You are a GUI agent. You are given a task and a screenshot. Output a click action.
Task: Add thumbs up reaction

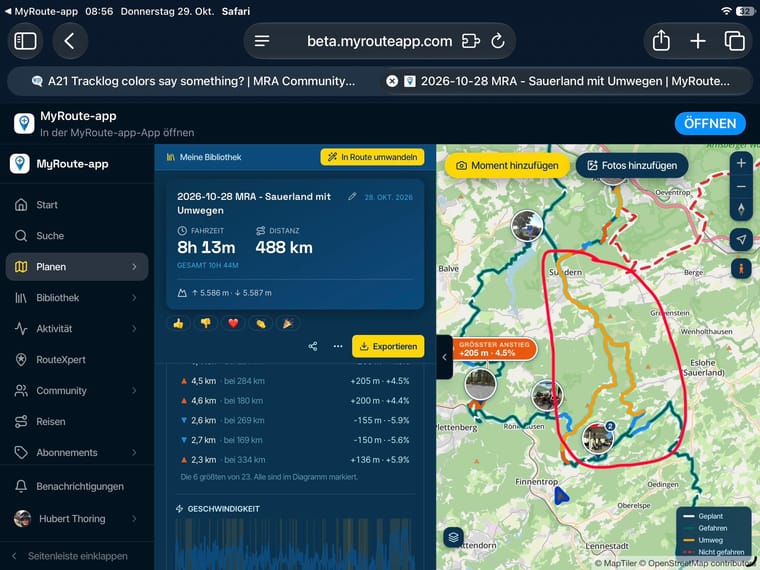point(178,323)
